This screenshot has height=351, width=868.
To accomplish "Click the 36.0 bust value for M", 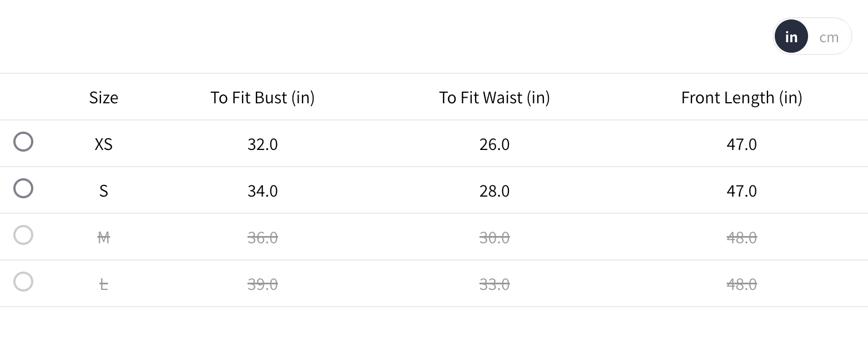I will point(263,238).
